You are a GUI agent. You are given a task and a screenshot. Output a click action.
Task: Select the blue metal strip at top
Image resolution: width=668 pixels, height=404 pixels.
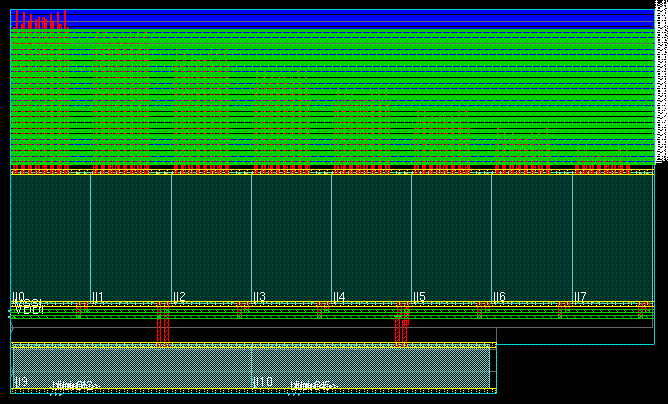point(332,19)
